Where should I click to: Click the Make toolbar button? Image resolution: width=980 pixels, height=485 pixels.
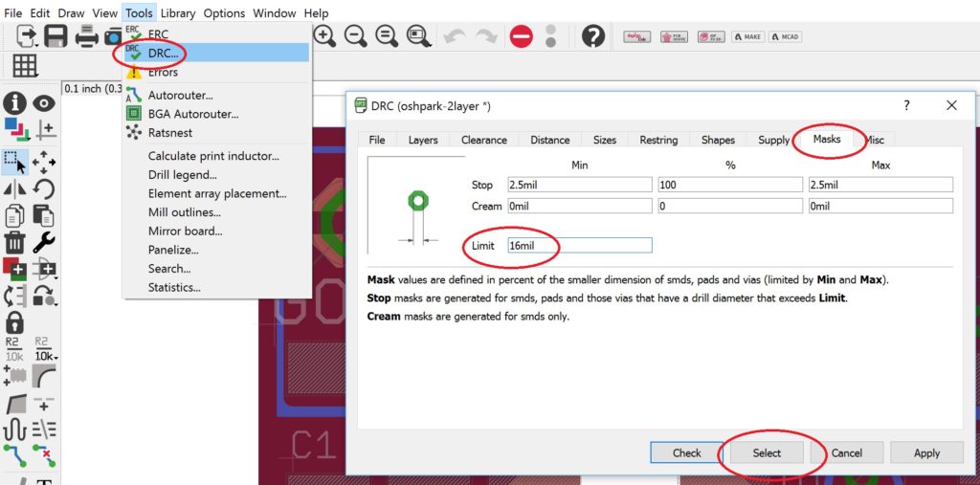pos(747,37)
